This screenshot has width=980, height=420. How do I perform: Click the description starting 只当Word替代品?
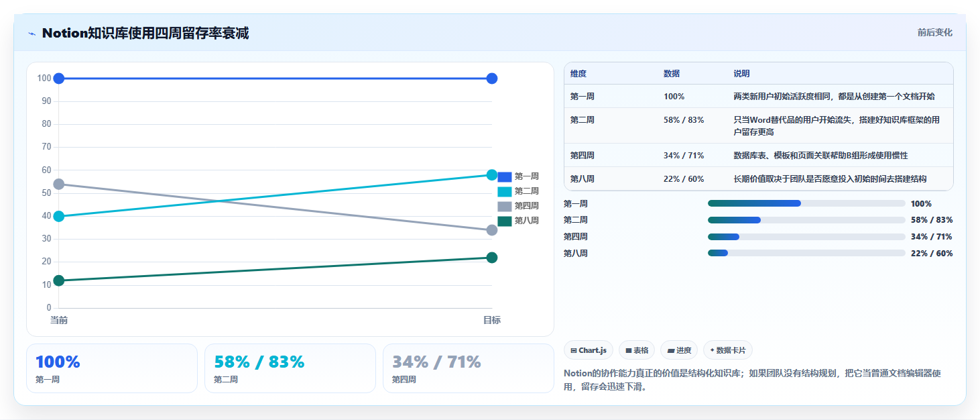[837, 126]
